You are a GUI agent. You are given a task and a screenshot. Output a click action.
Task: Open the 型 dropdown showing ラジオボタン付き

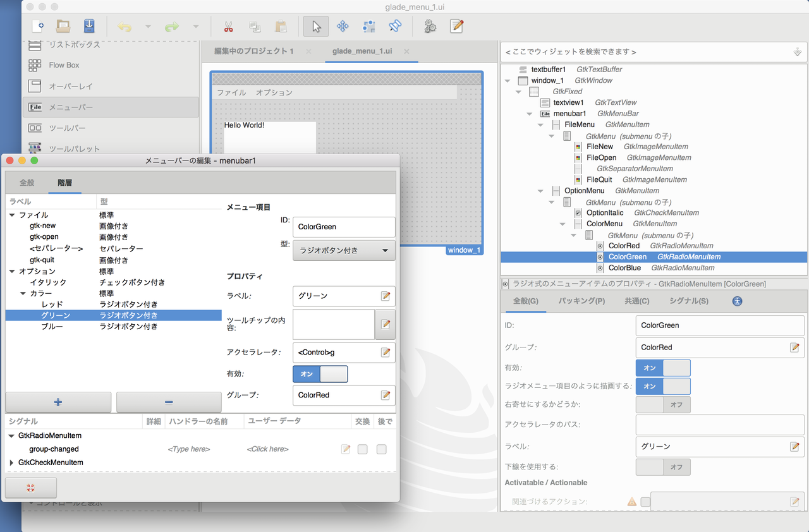[x=343, y=250]
